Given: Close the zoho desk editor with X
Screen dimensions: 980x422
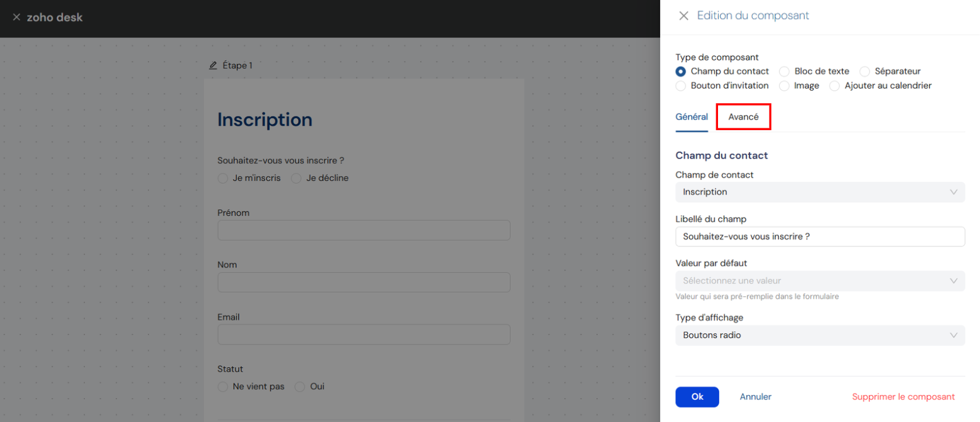Looking at the screenshot, I should [x=16, y=17].
